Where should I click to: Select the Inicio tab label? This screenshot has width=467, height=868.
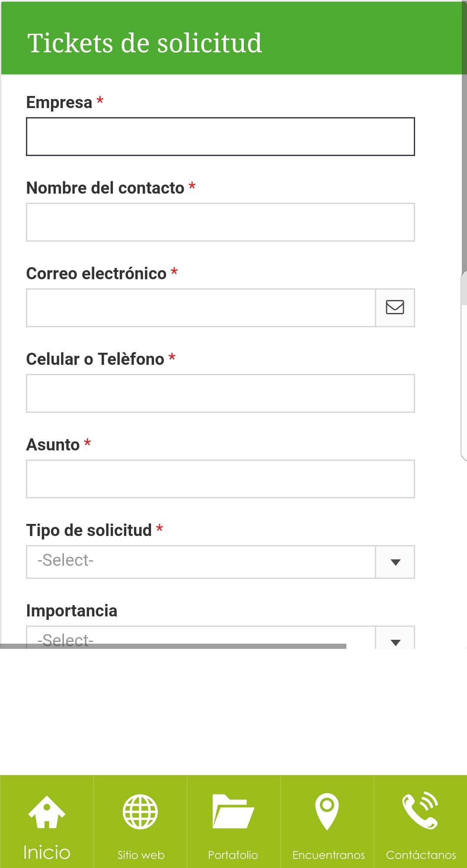47,852
